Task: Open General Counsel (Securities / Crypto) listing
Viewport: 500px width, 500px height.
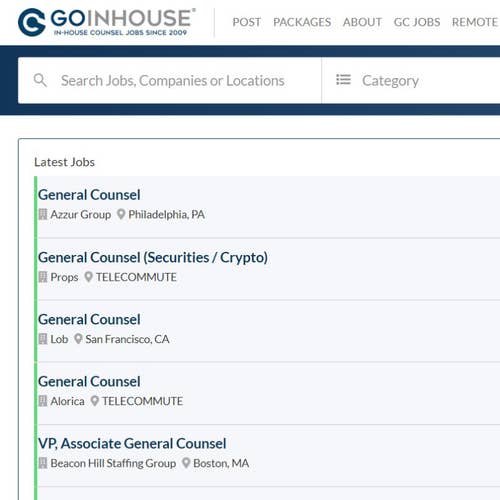Action: pos(153,258)
